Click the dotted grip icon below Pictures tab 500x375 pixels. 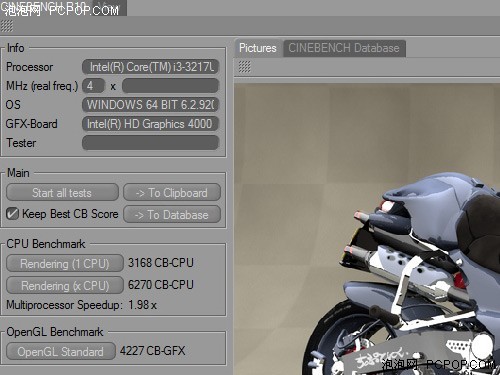(x=244, y=67)
